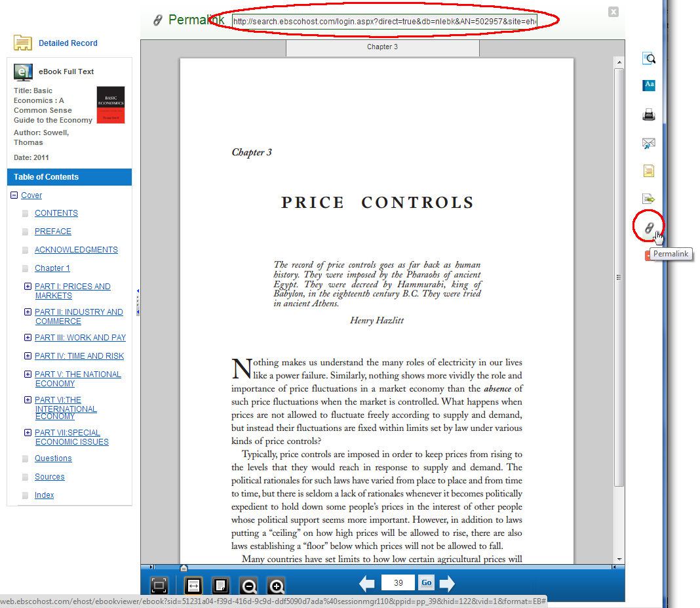Click the Permalink URL text field
The image size is (700, 608).
[x=384, y=22]
